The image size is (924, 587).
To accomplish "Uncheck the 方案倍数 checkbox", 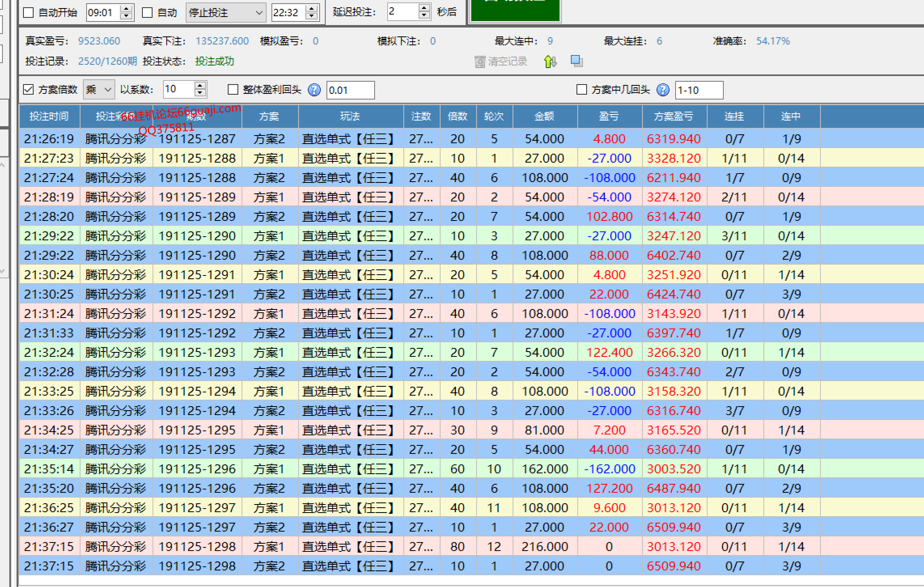I will (x=28, y=89).
